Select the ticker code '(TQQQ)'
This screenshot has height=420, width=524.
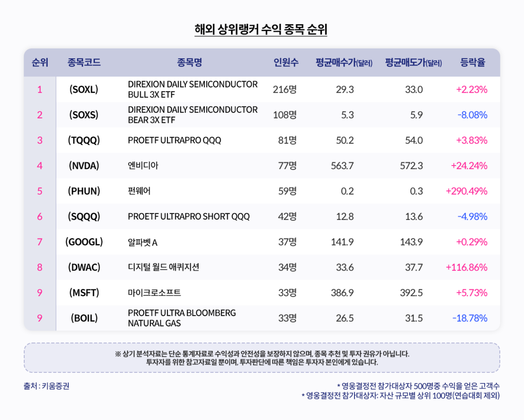coord(84,140)
